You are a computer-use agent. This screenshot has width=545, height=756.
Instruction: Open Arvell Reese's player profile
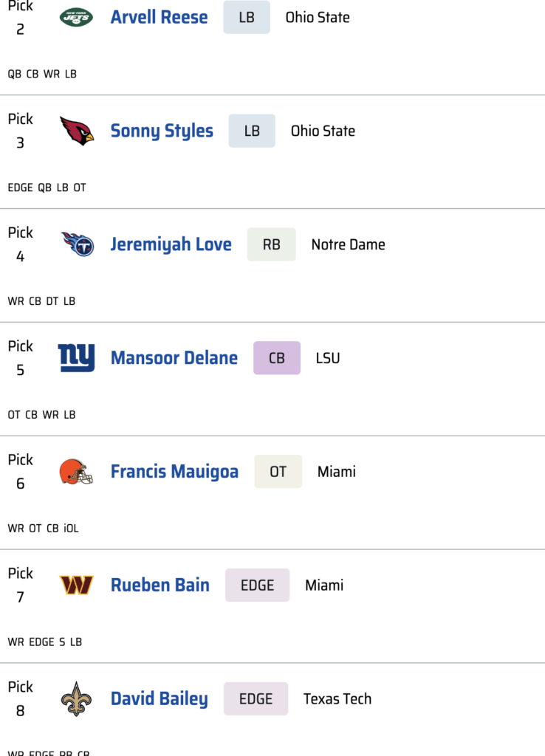(x=159, y=18)
